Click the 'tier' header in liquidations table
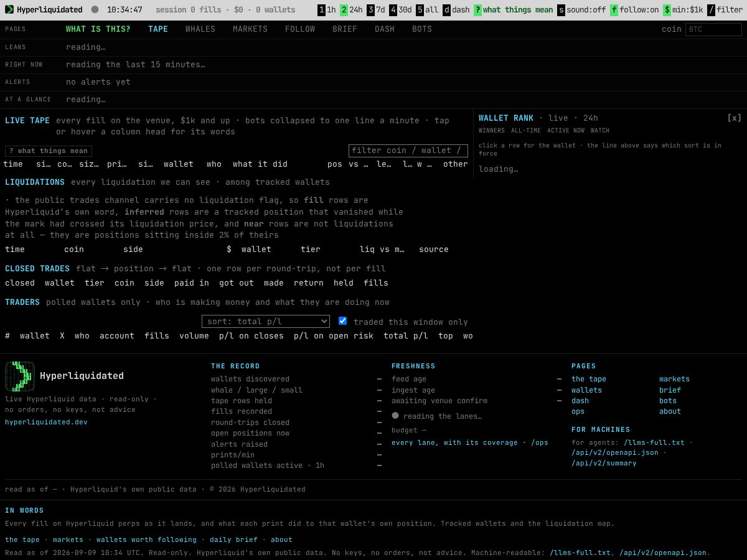747x560 pixels. click(x=311, y=250)
